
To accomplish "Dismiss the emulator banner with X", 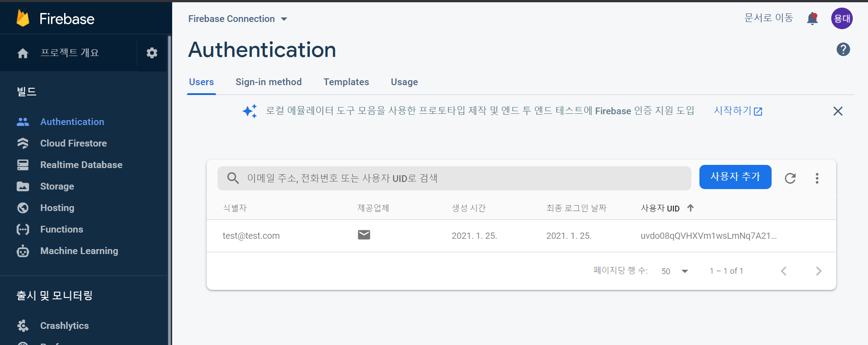I will coord(838,111).
